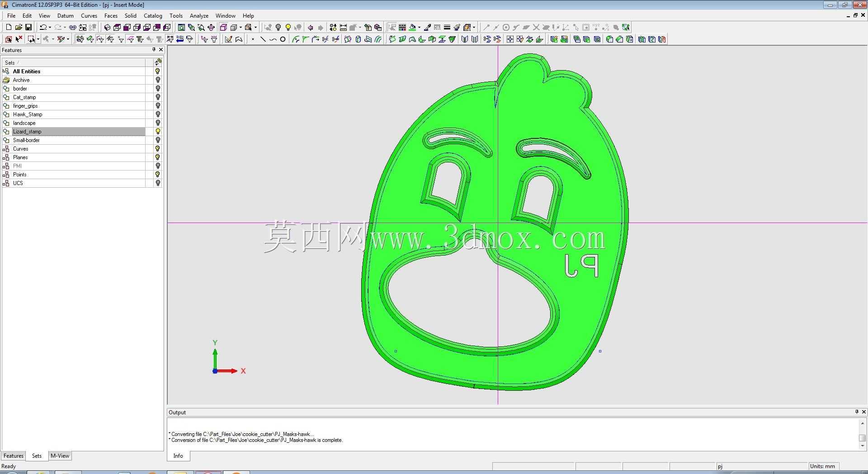The image size is (868, 474).
Task: Click the line weight thickness icon
Action: [447, 27]
